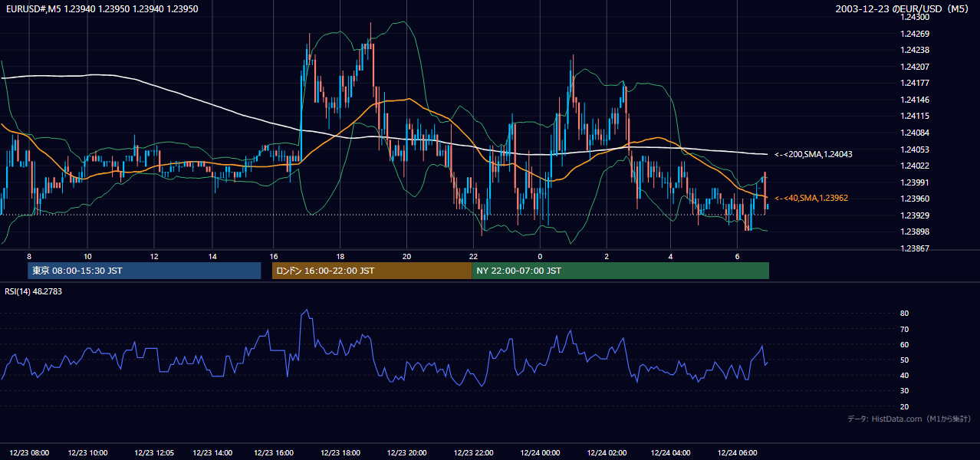Click price axis value 1.23898

click(x=914, y=232)
